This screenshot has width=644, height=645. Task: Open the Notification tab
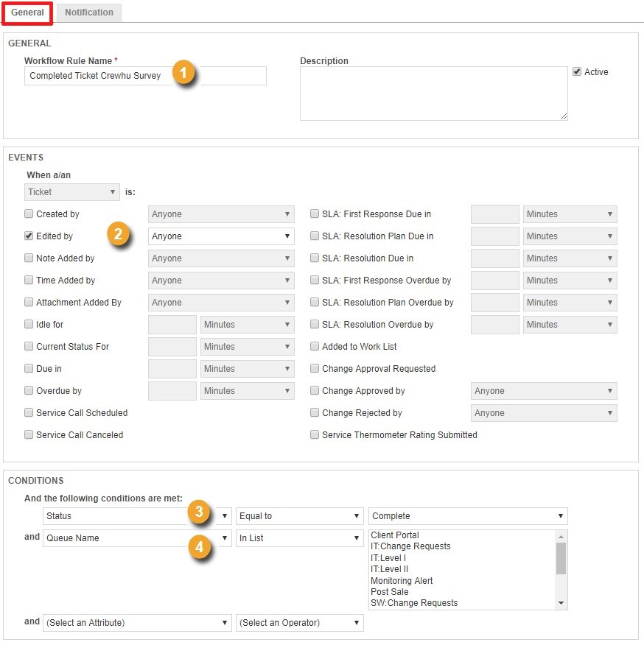(89, 13)
